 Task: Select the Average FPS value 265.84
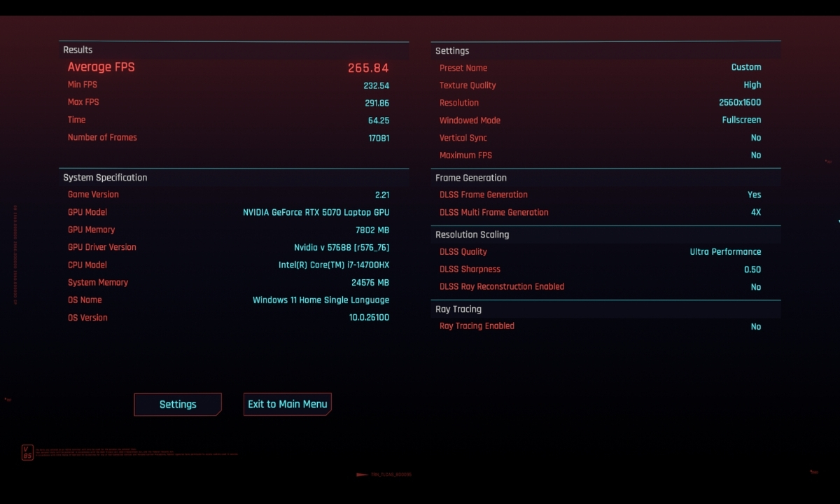pyautogui.click(x=368, y=68)
